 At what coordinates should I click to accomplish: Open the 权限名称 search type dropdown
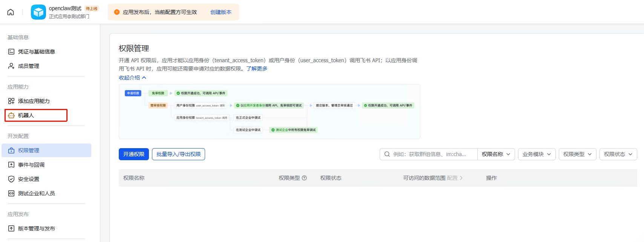(496, 154)
